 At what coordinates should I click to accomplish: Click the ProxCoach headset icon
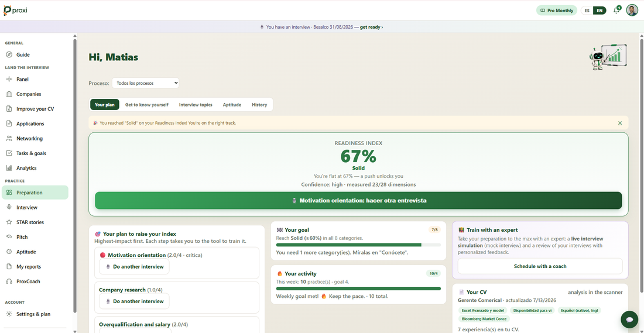pyautogui.click(x=9, y=281)
